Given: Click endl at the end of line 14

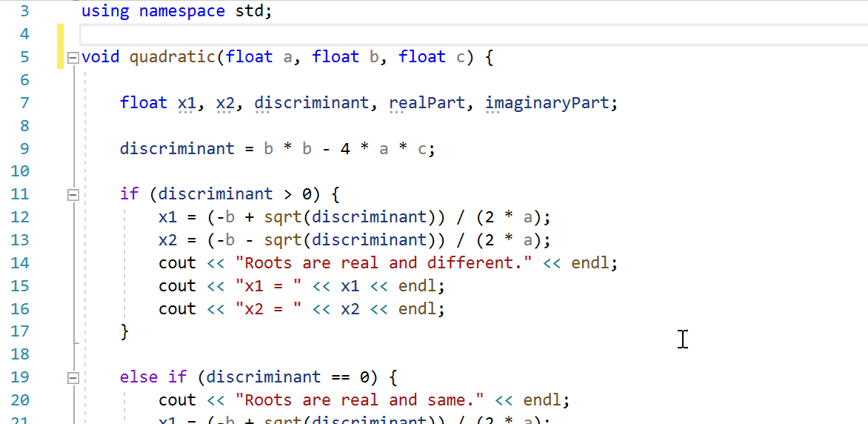Looking at the screenshot, I should pos(592,263).
